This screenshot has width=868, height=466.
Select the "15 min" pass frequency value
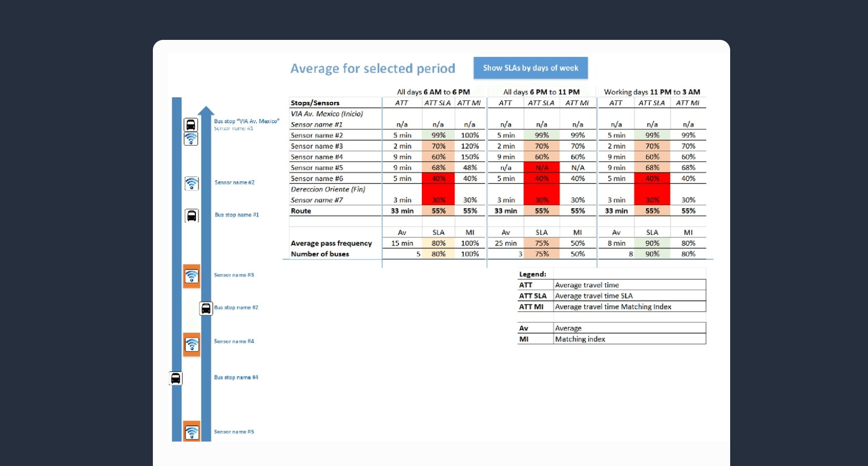click(402, 243)
